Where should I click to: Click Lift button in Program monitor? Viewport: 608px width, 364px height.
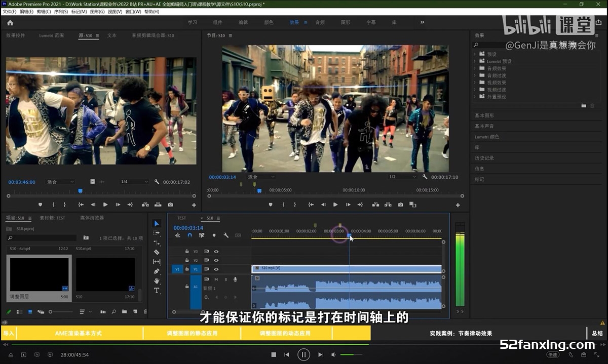[375, 205]
